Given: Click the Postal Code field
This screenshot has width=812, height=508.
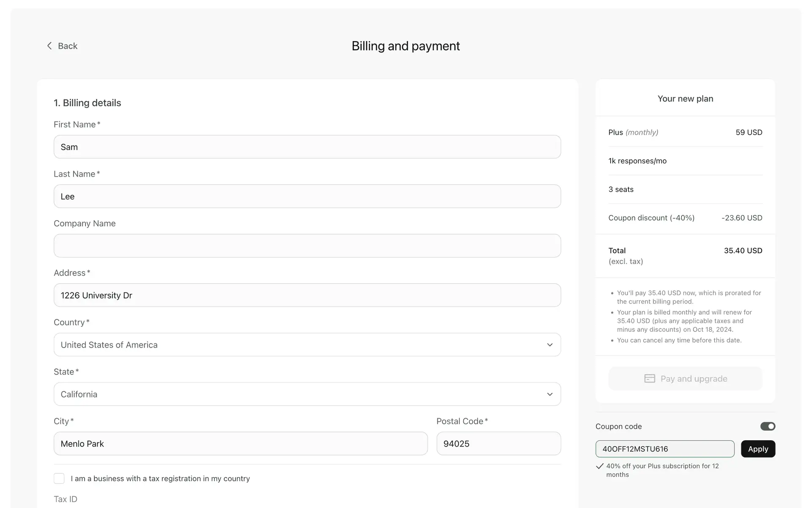Looking at the screenshot, I should coord(498,444).
